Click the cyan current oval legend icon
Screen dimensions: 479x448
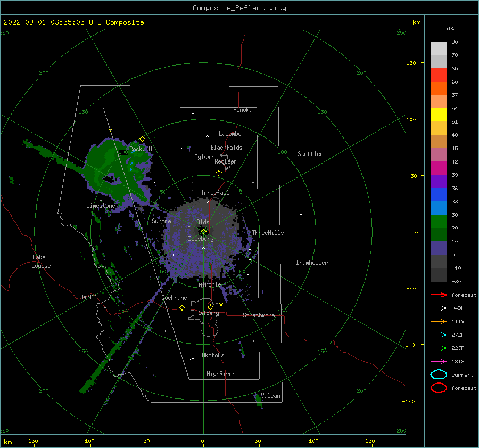(439, 374)
